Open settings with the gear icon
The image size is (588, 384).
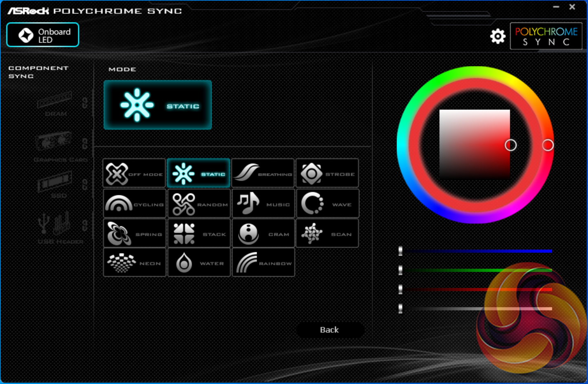pyautogui.click(x=498, y=36)
